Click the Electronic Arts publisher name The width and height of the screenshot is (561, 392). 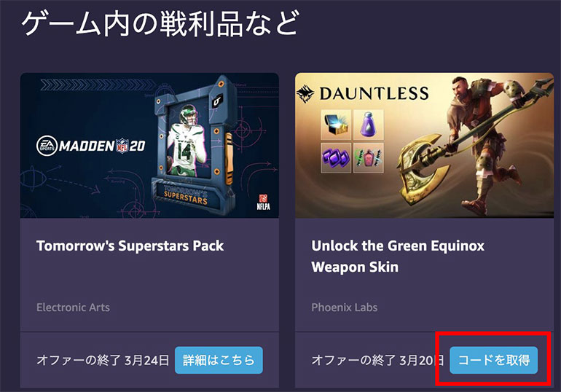coord(73,307)
